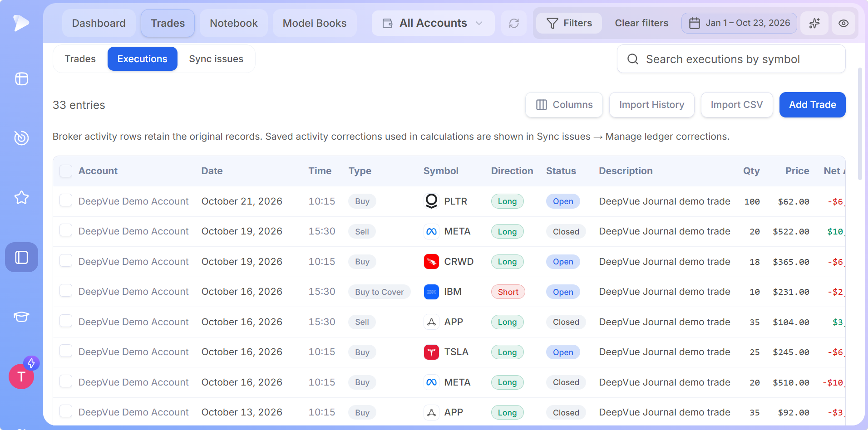868x430 pixels.
Task: Click the Import CSV button
Action: (x=737, y=105)
